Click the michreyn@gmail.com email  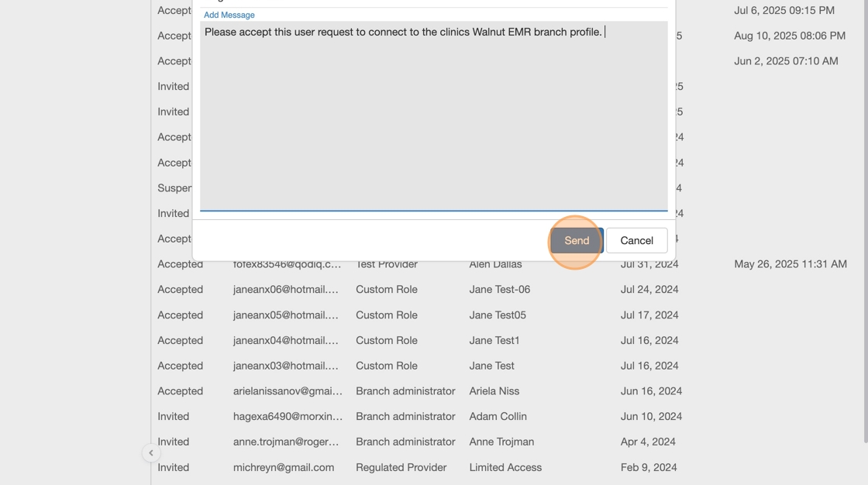click(x=284, y=467)
